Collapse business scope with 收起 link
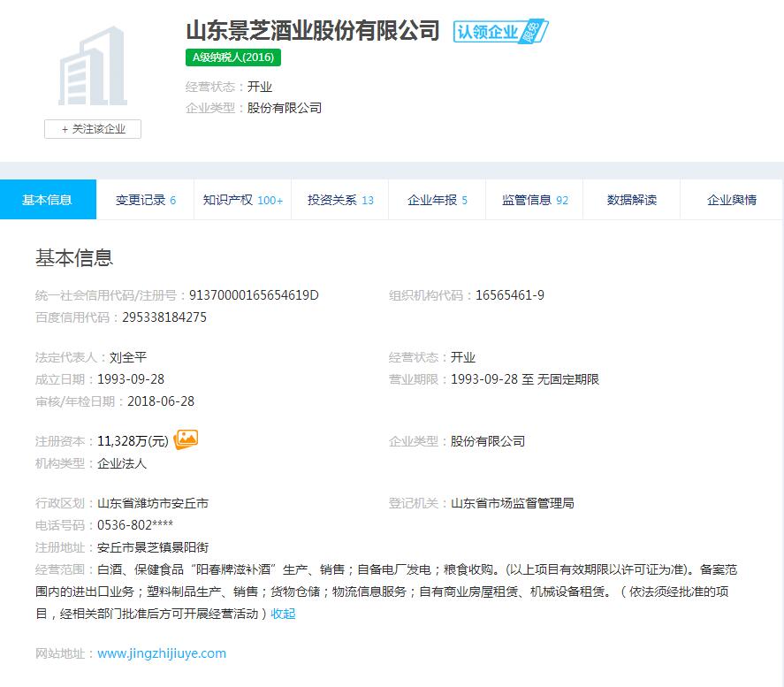 (x=283, y=614)
